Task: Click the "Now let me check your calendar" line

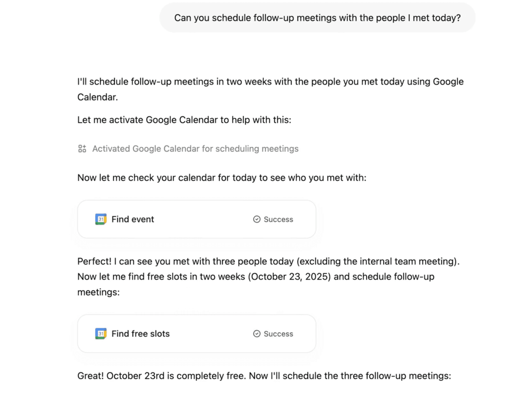Action: tap(222, 178)
